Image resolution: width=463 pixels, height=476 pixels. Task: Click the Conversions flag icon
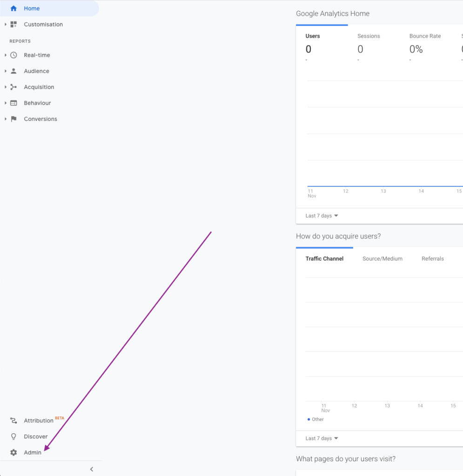13,119
